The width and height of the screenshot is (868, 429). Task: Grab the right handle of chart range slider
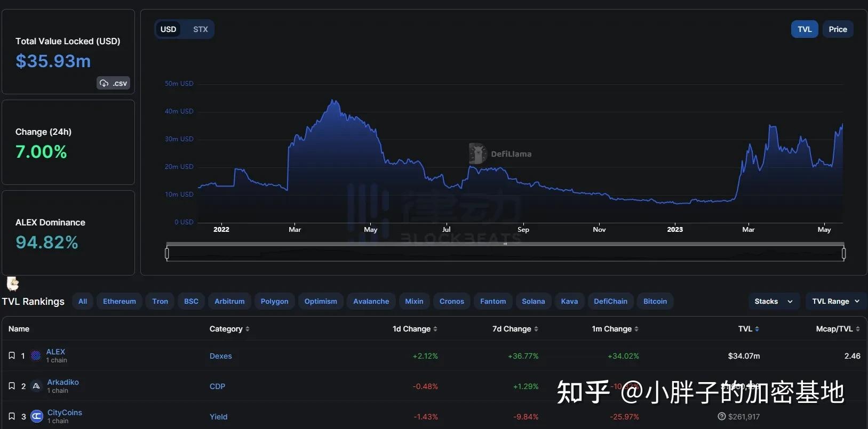843,254
